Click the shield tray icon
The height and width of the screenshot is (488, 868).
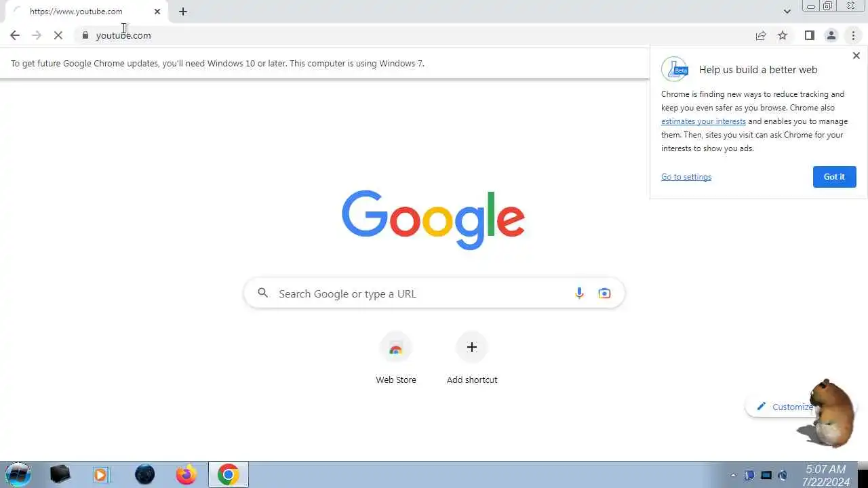click(749, 475)
